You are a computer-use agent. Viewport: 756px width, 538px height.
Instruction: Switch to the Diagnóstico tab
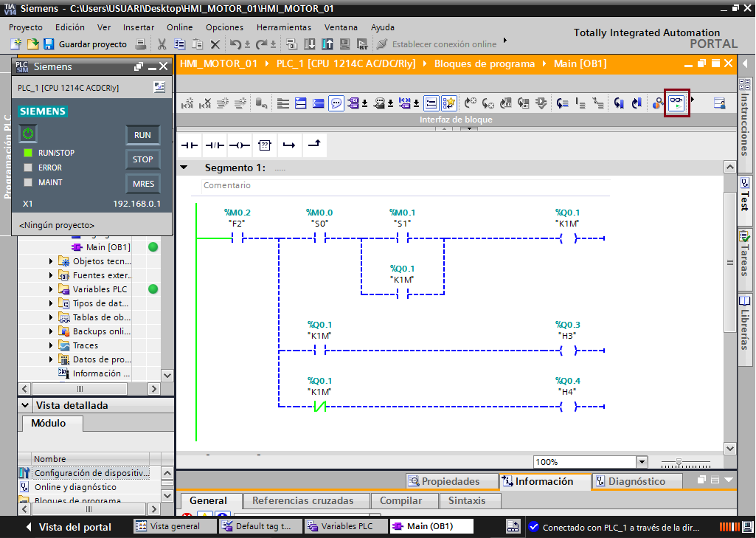(x=629, y=481)
